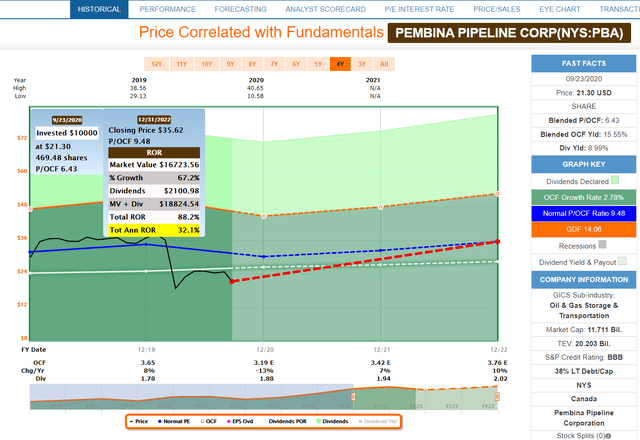
Task: Toggle the Price line in legend
Action: 139,421
